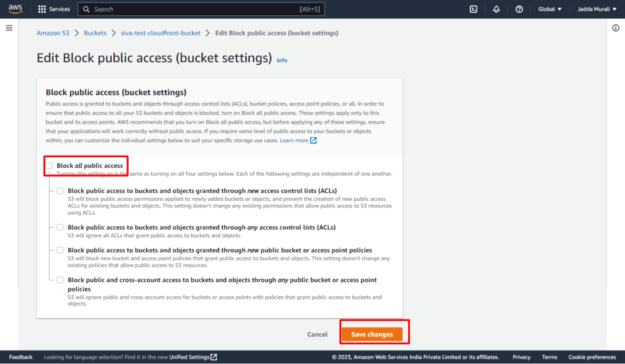
Task: Launch the CloudShell terminal icon
Action: [473, 9]
